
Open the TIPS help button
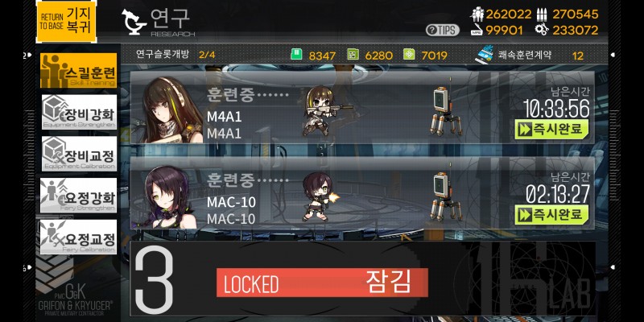coord(442,30)
